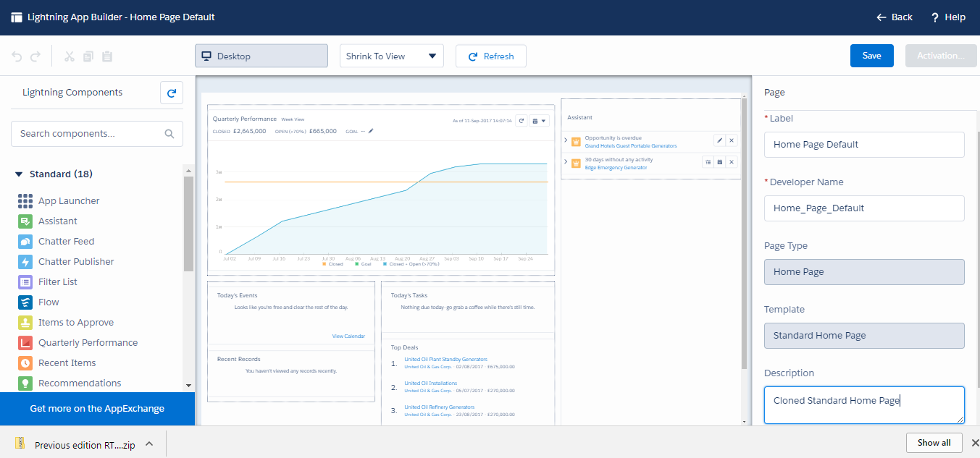This screenshot has height=458, width=980.
Task: Open United Oil Refinery Generators deal
Action: coord(440,407)
